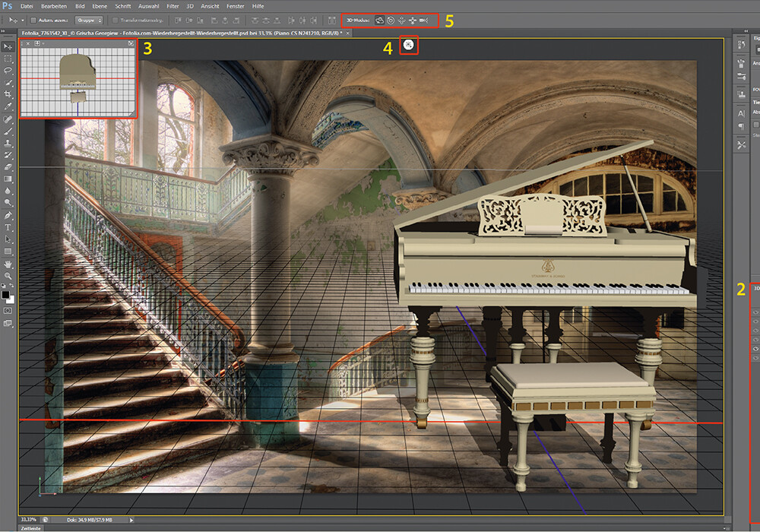
Task: Open the Zeitleiste panel tab
Action: 30,528
